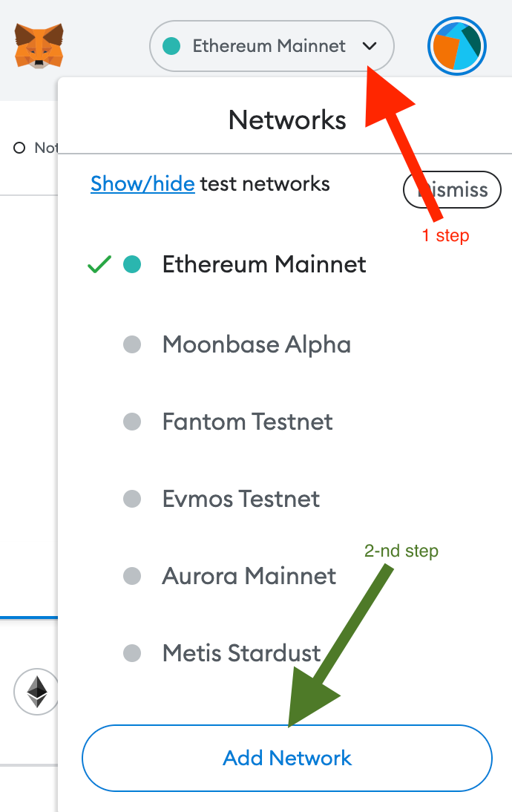
Task: Switch to Fantom Testnet network
Action: click(x=247, y=422)
